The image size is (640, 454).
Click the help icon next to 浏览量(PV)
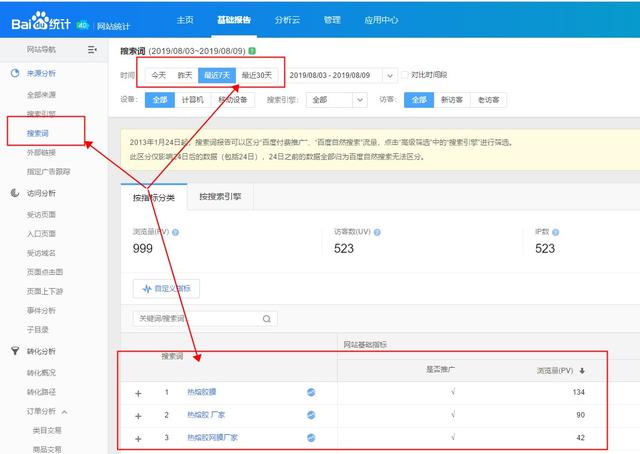[x=176, y=232]
